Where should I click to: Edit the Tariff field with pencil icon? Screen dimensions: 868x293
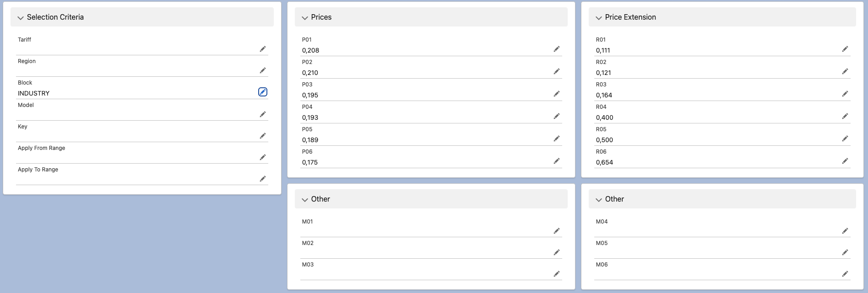263,49
